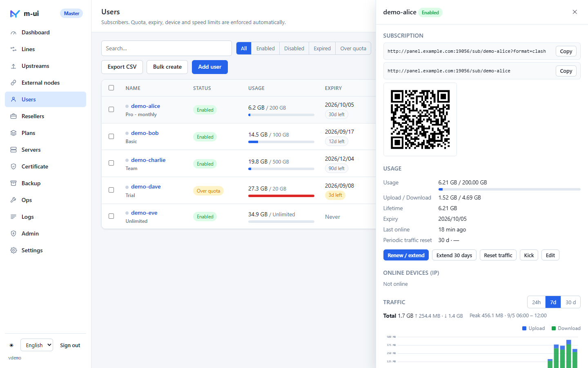
Task: Check the demo-alice row checkbox
Action: click(x=111, y=109)
